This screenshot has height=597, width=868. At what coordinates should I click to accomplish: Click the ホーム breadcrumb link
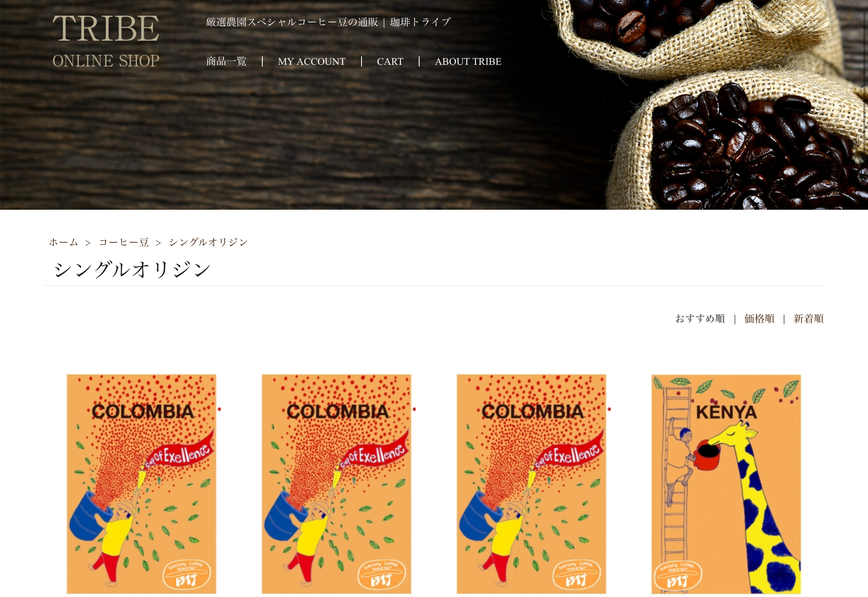pos(64,242)
